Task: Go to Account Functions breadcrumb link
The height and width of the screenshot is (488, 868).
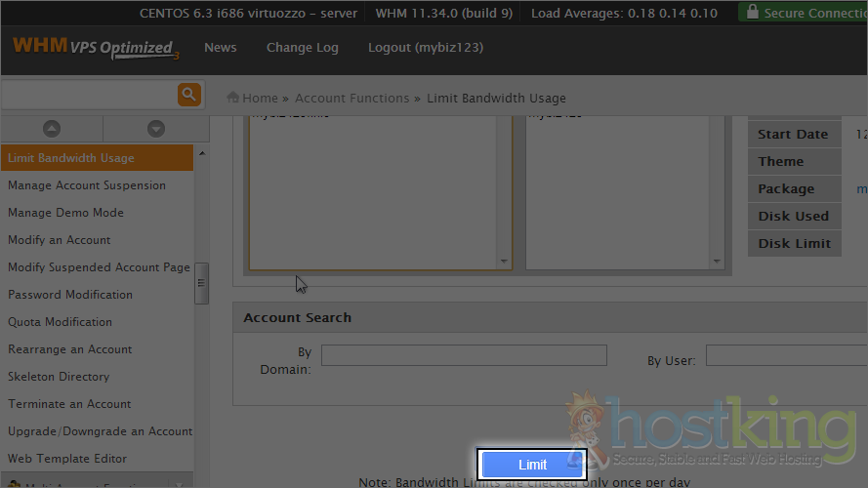Action: (x=351, y=98)
